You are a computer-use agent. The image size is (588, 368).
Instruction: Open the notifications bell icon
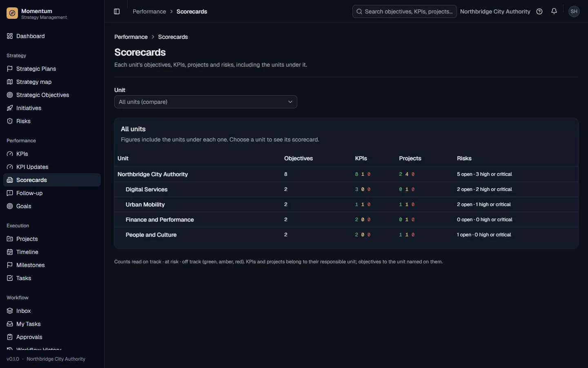click(554, 11)
